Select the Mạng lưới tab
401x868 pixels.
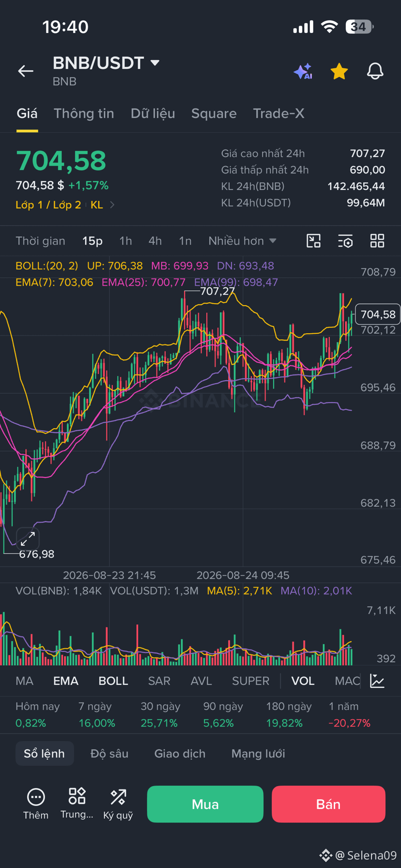click(258, 753)
